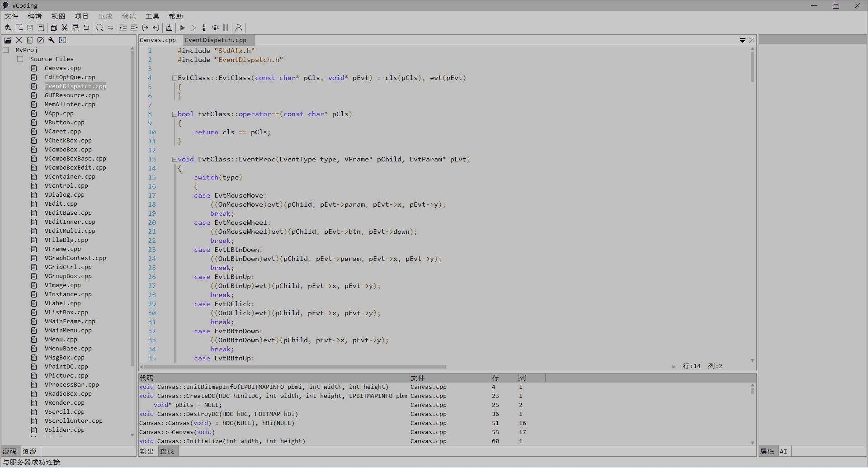The height and width of the screenshot is (468, 868).
Task: Open Canvas.cpp in the project tree
Action: (63, 68)
